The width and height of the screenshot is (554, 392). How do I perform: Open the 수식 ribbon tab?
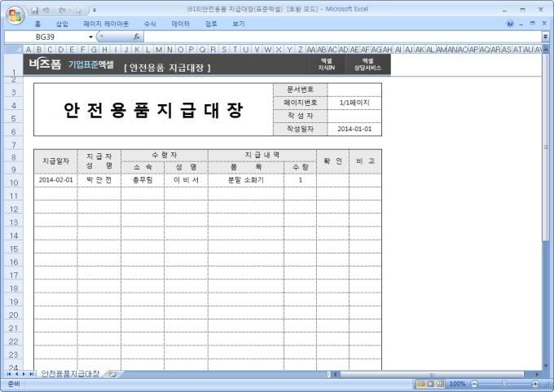(150, 24)
